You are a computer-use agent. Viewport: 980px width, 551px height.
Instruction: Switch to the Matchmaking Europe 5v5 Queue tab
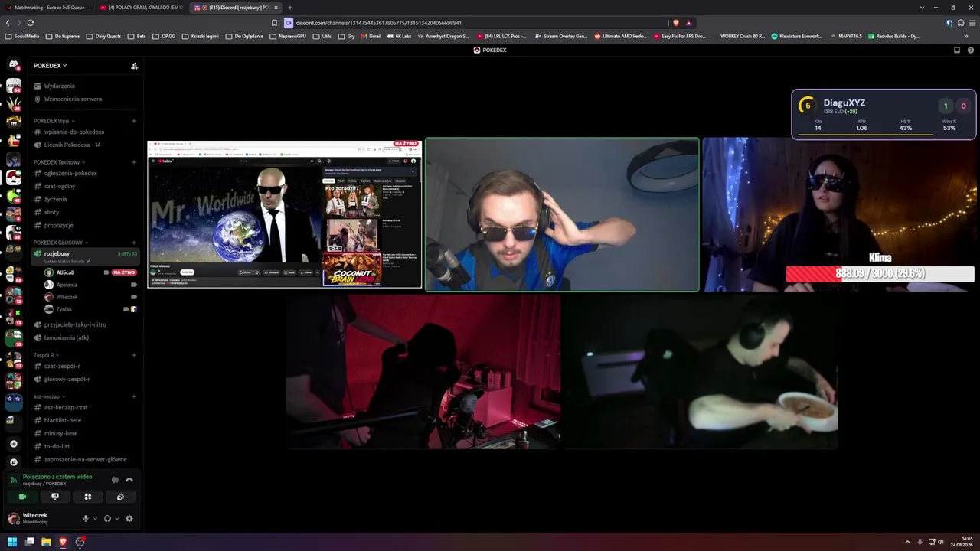[x=47, y=8]
